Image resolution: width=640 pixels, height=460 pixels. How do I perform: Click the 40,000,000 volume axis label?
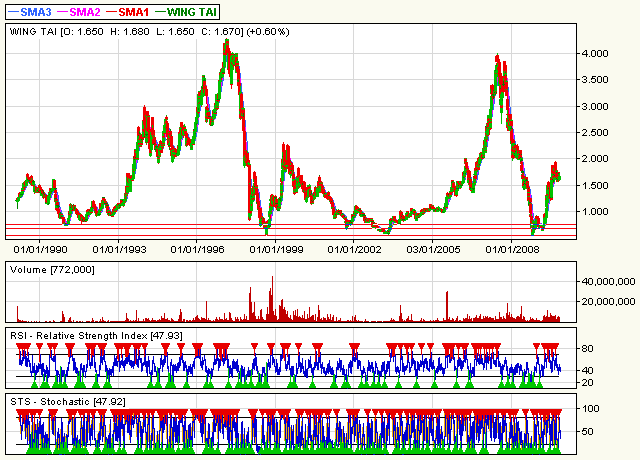point(608,282)
